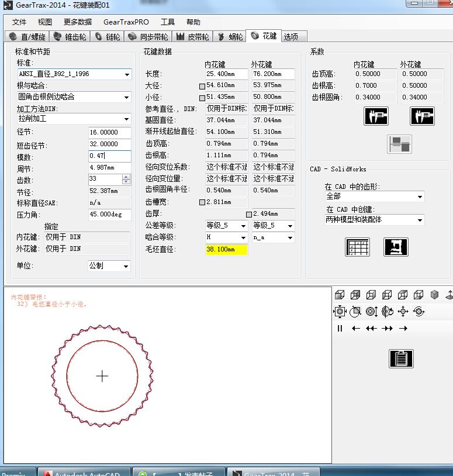
Task: Switch to the 同步带轮 timing pulley tab
Action: [x=148, y=37]
